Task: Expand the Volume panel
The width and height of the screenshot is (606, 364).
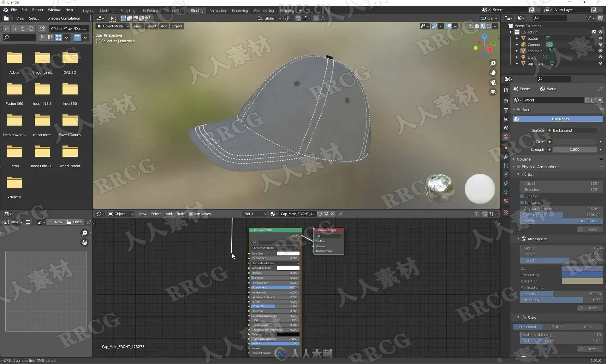Action: point(524,159)
